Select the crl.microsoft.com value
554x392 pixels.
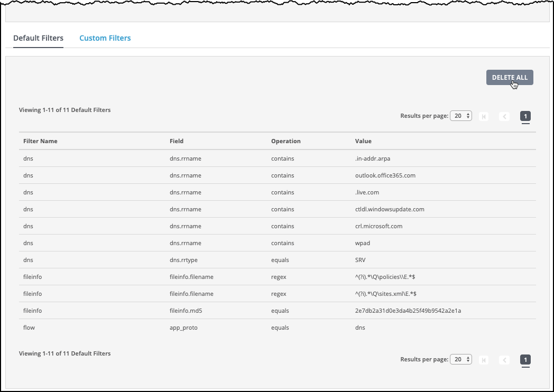378,226
